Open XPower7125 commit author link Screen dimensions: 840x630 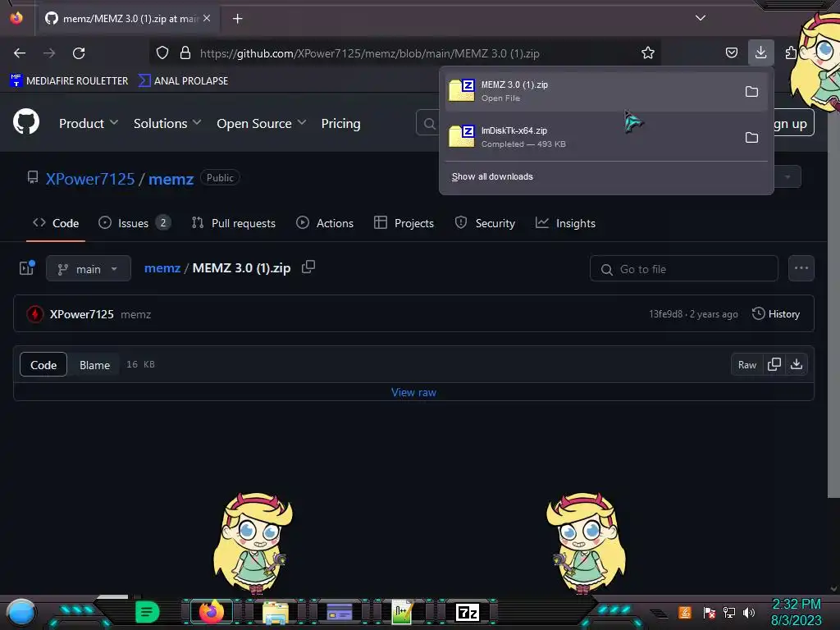coord(81,314)
